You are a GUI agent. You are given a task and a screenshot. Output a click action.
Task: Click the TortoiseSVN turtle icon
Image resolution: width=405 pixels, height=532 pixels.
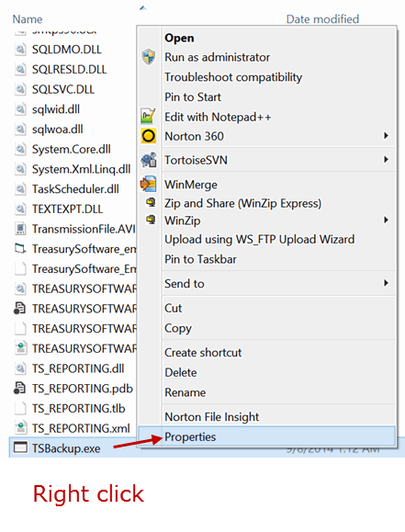click(149, 160)
